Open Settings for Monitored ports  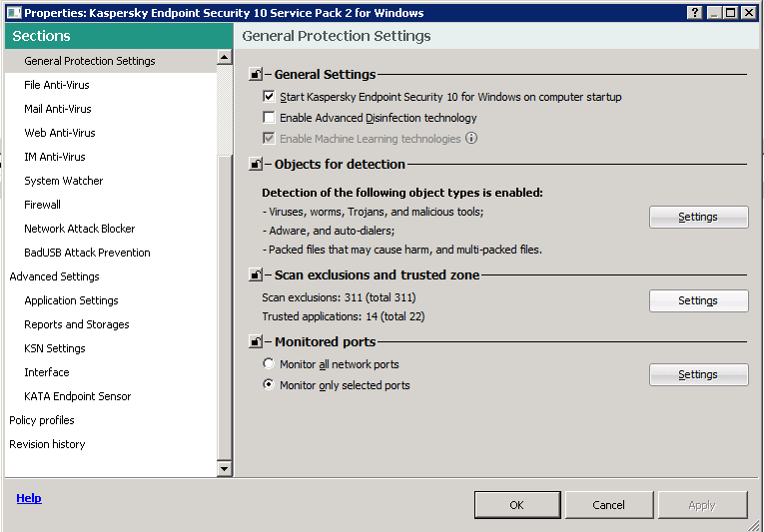[698, 374]
